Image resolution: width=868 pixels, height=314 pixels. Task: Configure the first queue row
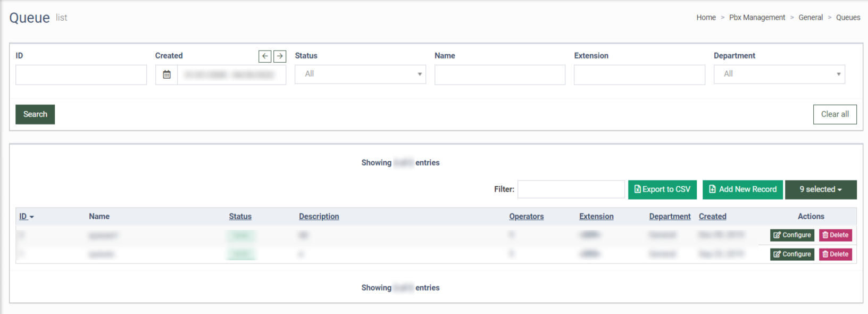(x=792, y=235)
